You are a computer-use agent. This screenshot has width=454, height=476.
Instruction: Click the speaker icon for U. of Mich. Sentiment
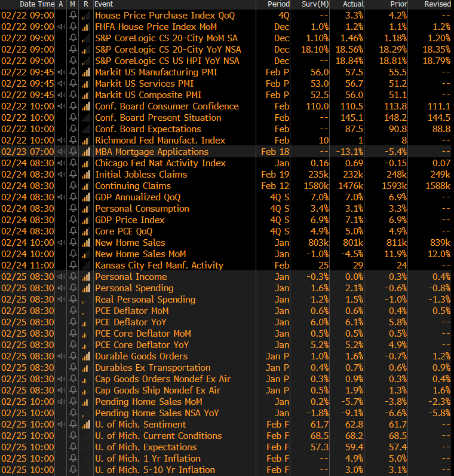pos(61,425)
